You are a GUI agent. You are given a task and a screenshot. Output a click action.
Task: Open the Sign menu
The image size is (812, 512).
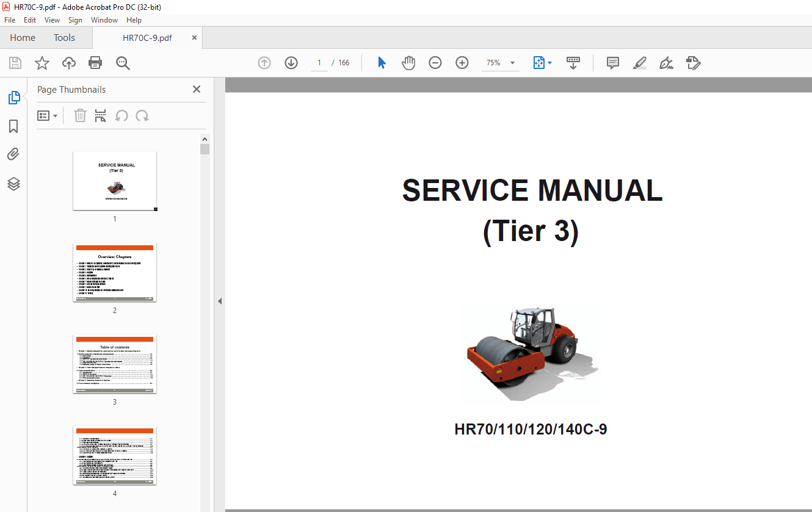point(75,20)
